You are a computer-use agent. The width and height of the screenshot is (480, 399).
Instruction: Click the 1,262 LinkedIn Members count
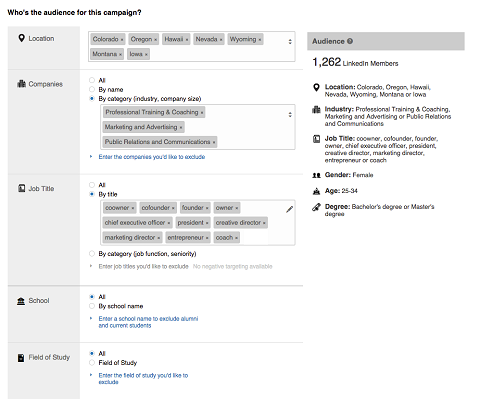tap(355, 62)
